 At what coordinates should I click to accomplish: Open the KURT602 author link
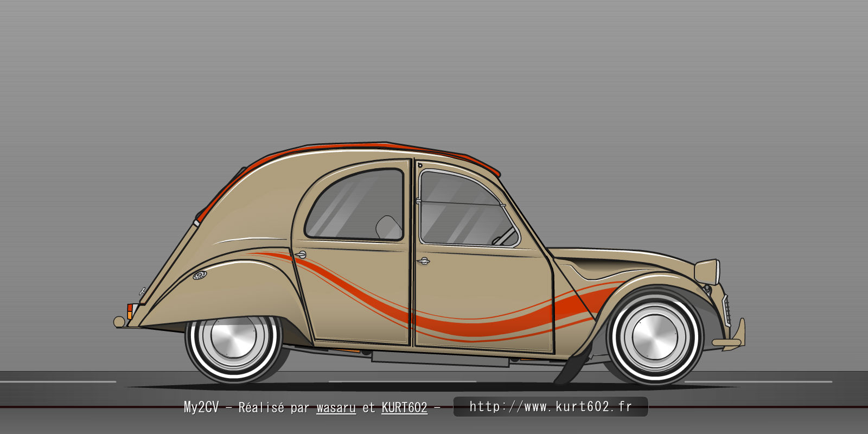(404, 407)
